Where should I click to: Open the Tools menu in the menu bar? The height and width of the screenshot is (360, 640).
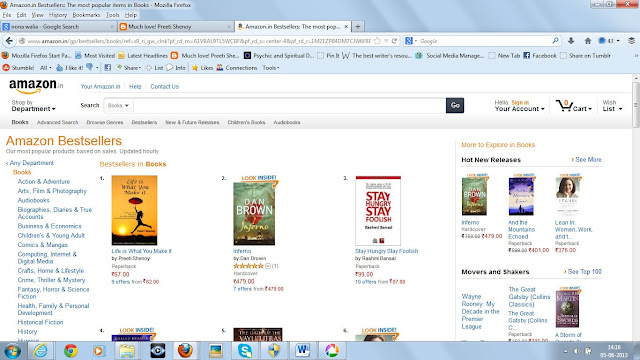(x=112, y=15)
